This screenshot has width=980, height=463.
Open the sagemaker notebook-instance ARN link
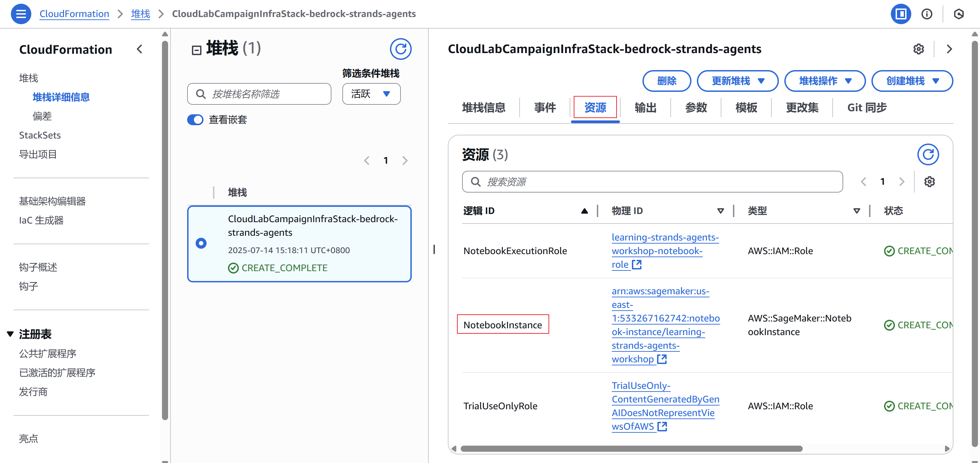[666, 325]
